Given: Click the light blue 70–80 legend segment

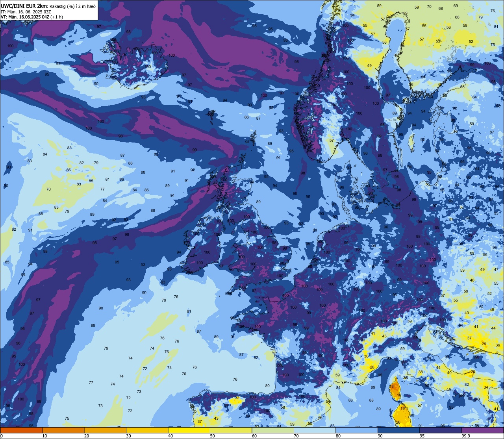Looking at the screenshot, I should coord(315,430).
